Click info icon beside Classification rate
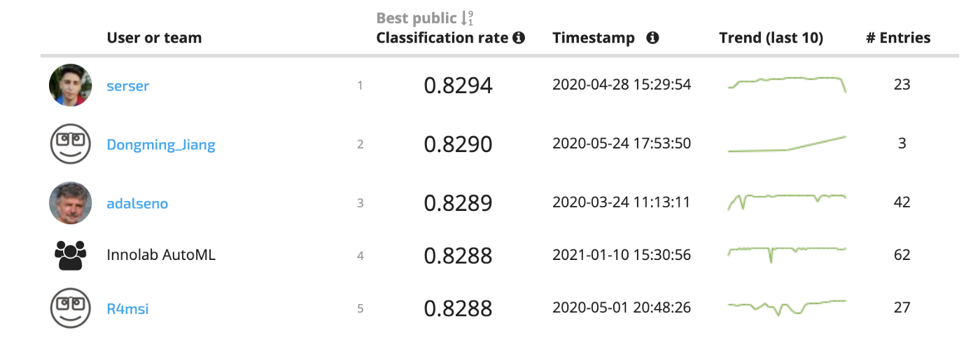The width and height of the screenshot is (980, 342). (519, 38)
